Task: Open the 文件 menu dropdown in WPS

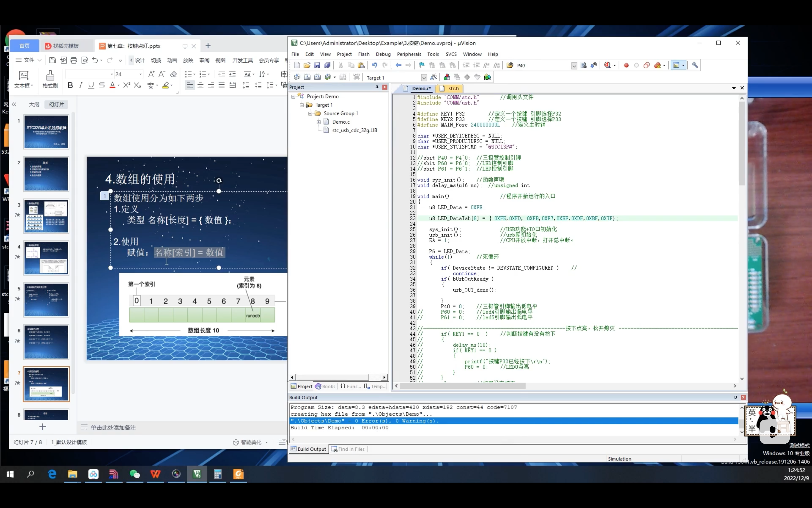Action: (29, 60)
